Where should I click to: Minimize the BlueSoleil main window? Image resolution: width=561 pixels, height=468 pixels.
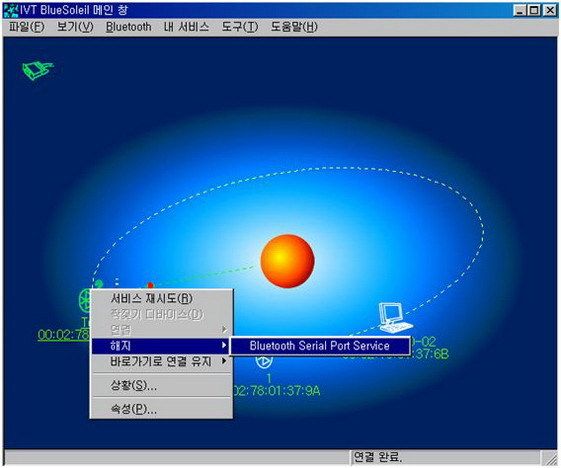pyautogui.click(x=520, y=10)
